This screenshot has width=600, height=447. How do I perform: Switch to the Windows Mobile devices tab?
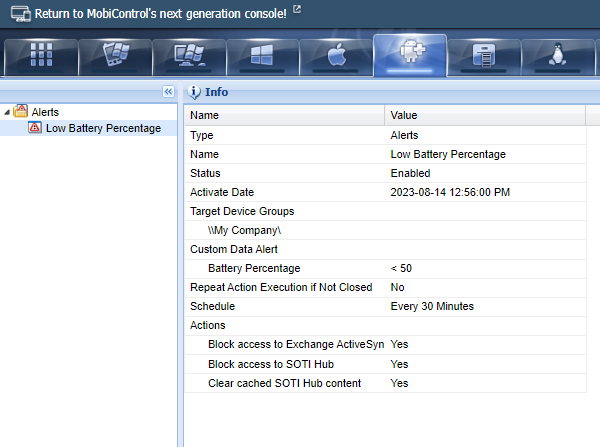click(x=115, y=56)
